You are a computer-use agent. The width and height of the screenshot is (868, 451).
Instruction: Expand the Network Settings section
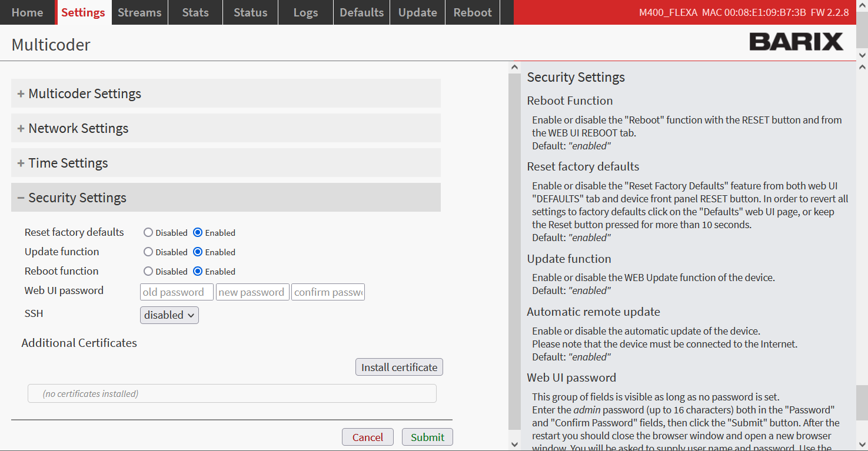pyautogui.click(x=78, y=128)
